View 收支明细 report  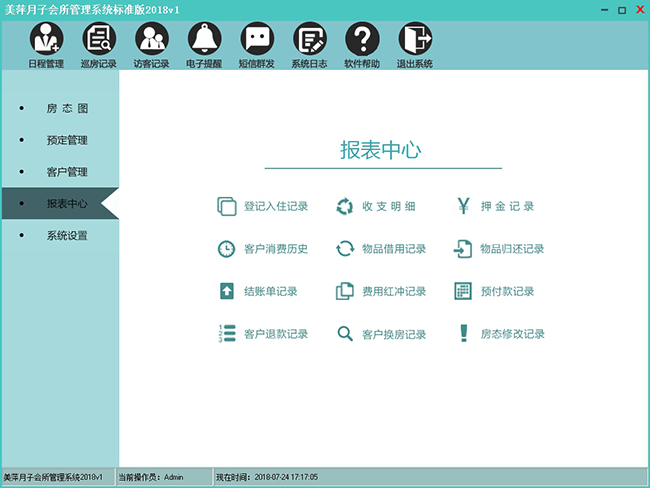[x=388, y=207]
